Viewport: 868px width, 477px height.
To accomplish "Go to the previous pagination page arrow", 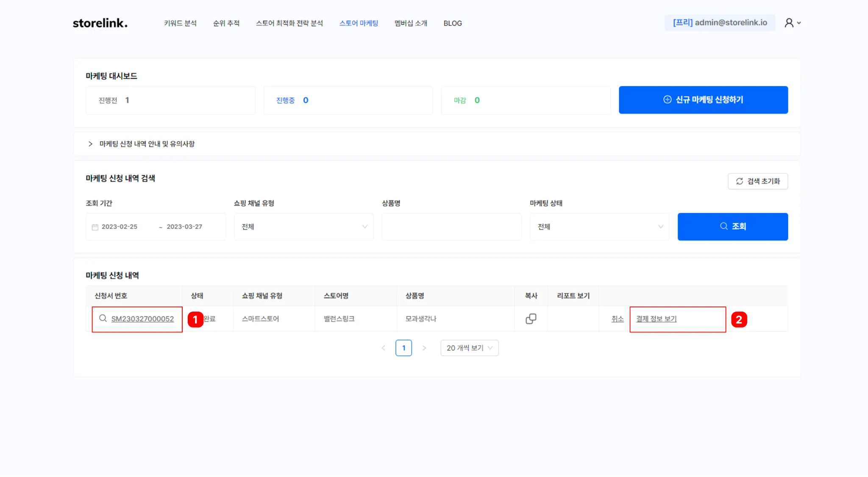I will [383, 348].
